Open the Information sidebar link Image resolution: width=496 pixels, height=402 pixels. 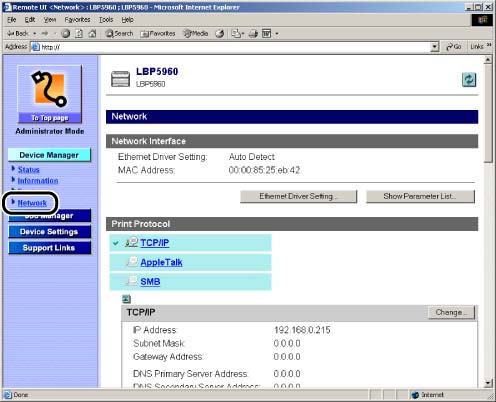tap(38, 181)
